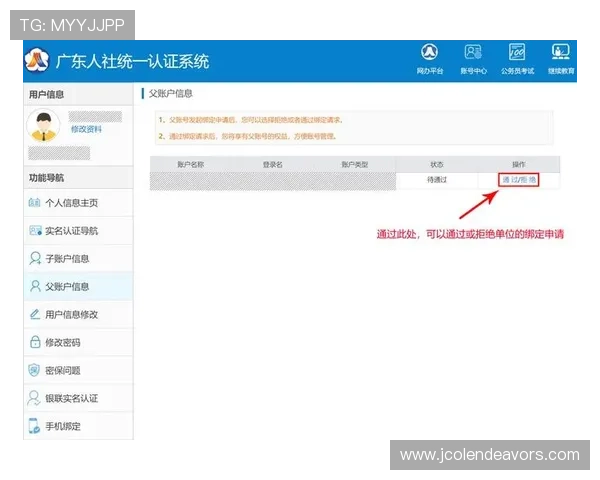Click the 修改密码 lock icon

35,342
